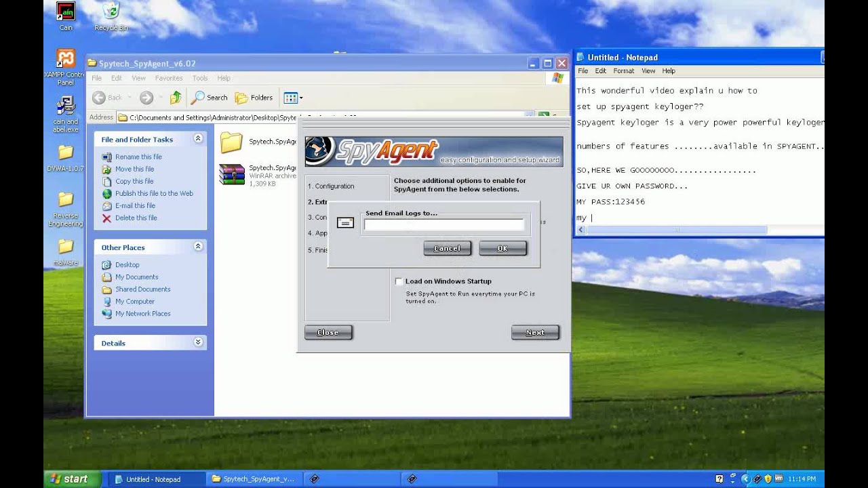Click the Move this file link

(x=134, y=169)
